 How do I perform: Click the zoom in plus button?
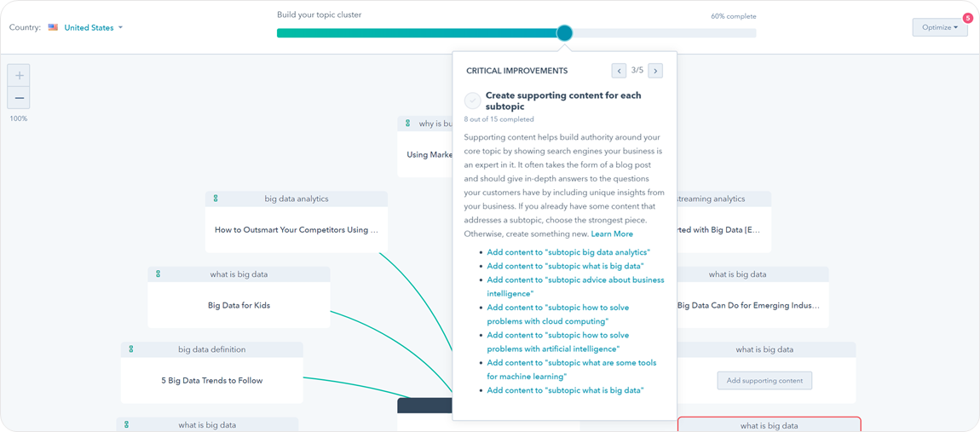click(19, 76)
